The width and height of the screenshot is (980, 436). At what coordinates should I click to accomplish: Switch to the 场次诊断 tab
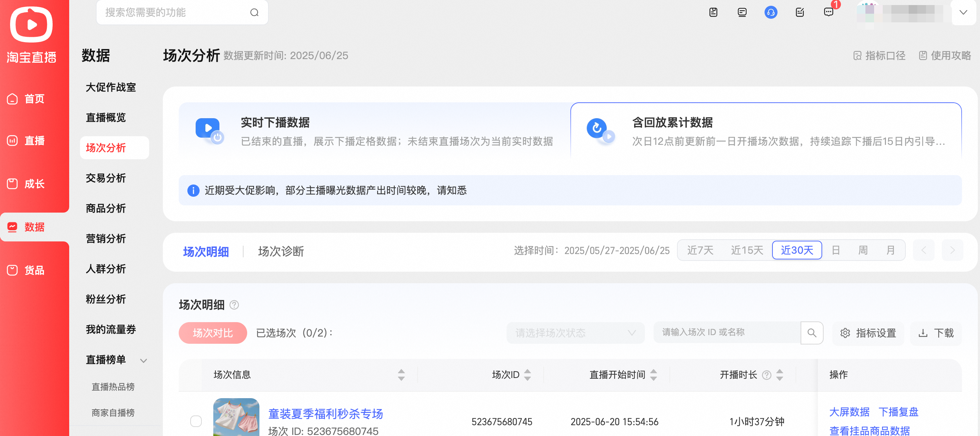(x=281, y=252)
